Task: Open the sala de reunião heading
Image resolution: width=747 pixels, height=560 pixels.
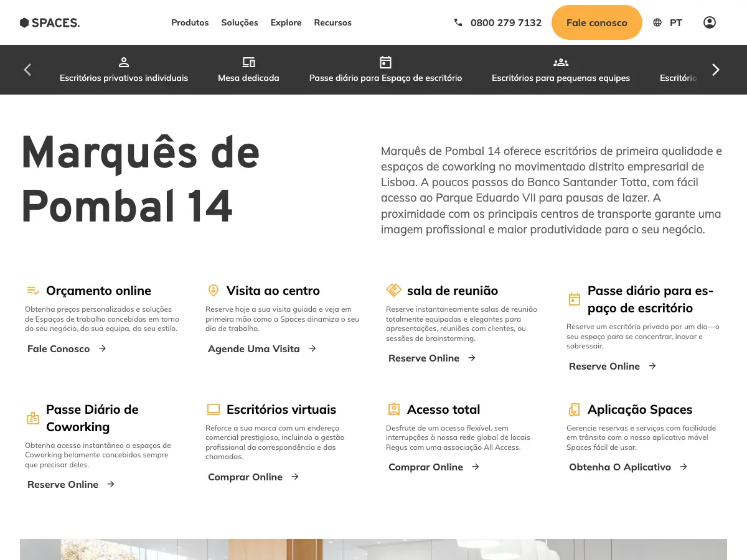Action: click(x=453, y=291)
